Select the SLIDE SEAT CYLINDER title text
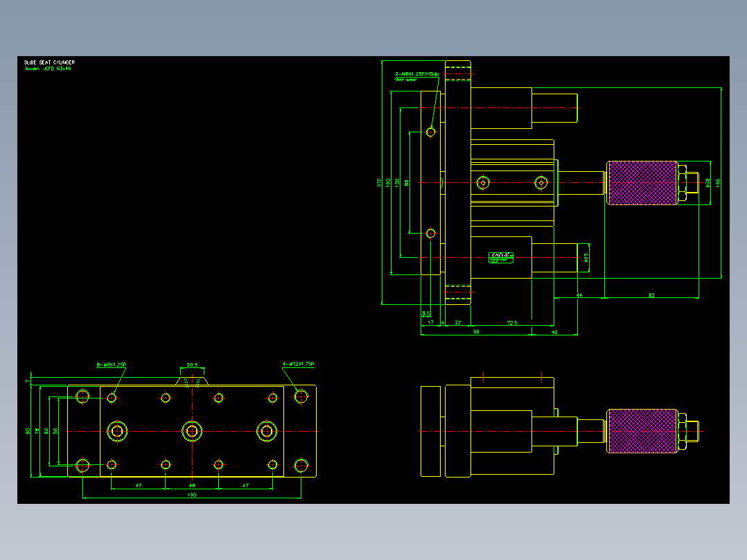 (x=49, y=62)
